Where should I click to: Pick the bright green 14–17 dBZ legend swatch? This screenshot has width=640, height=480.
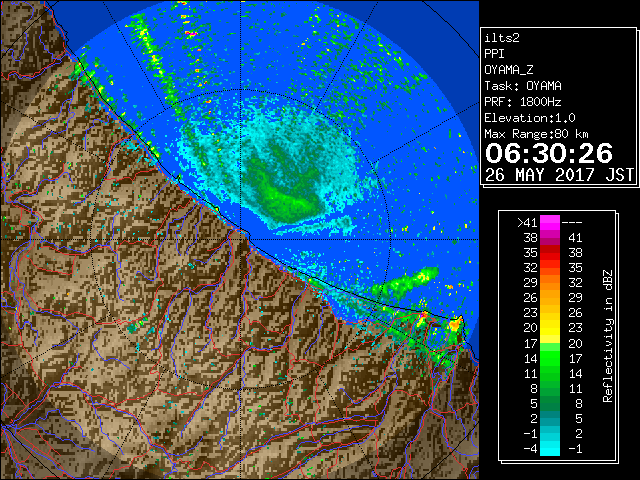coord(550,358)
